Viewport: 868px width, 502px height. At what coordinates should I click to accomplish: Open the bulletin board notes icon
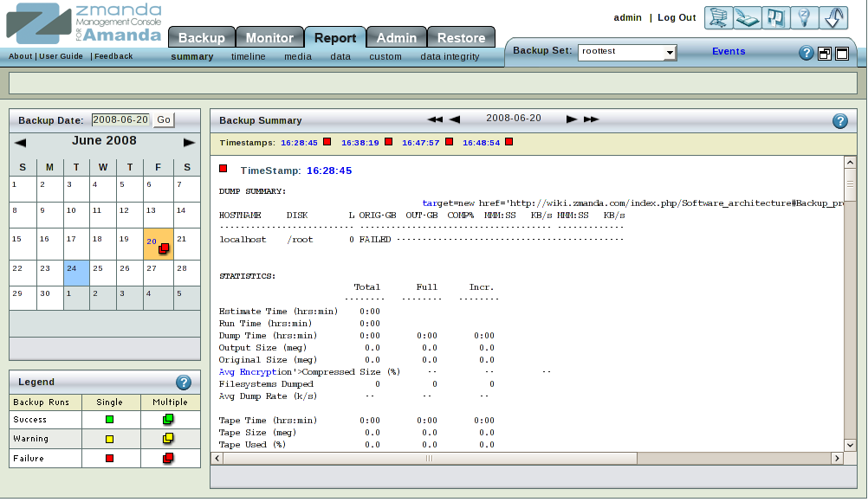(x=776, y=17)
